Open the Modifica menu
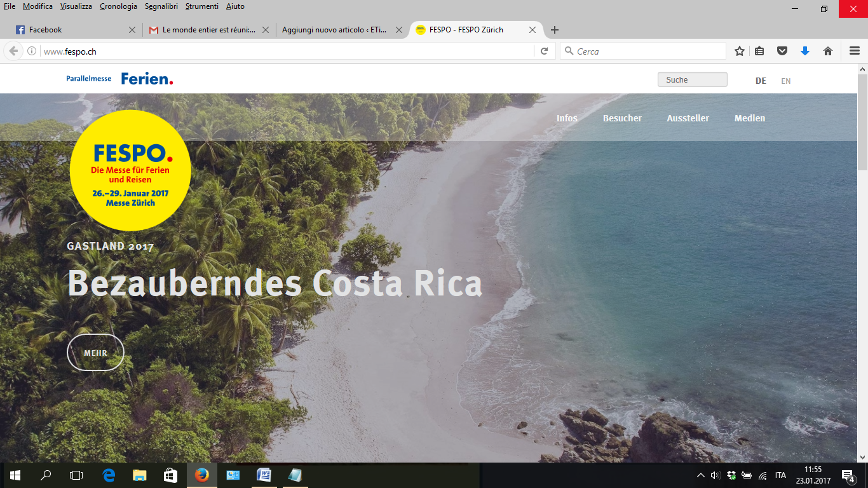This screenshot has width=868, height=488. click(x=37, y=6)
